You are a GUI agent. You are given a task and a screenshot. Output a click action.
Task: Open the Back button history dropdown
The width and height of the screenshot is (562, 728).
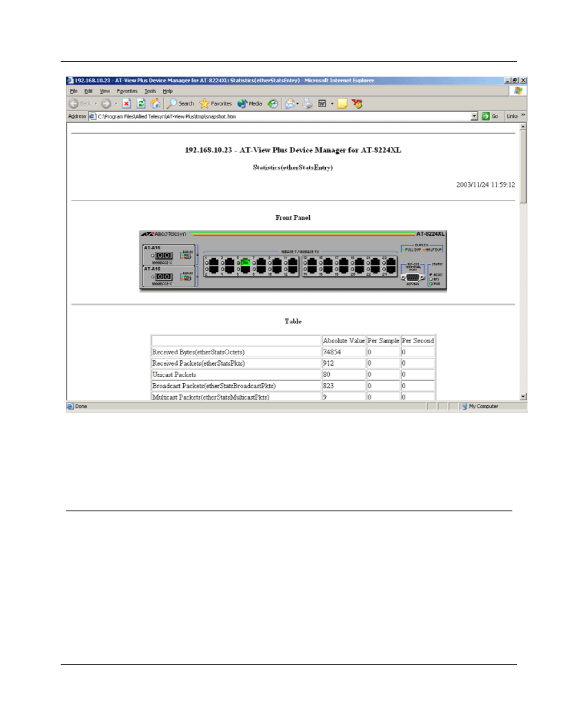coord(96,104)
